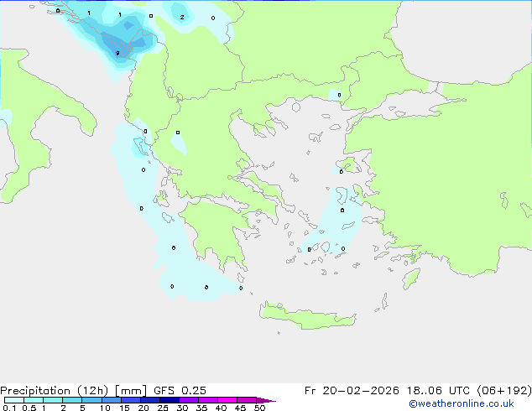Click the "(06+192)" forecast run text

(x=504, y=391)
